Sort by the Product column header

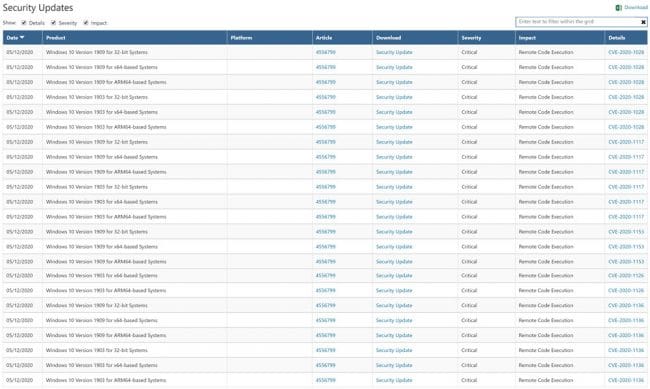[56, 38]
